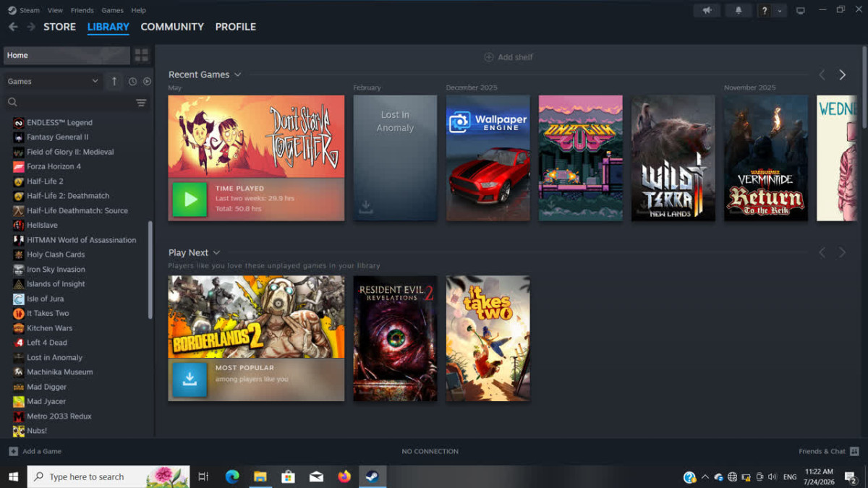Screen dimensions: 868x488
Task: Click the Play Next shelf right arrow
Action: pos(842,252)
